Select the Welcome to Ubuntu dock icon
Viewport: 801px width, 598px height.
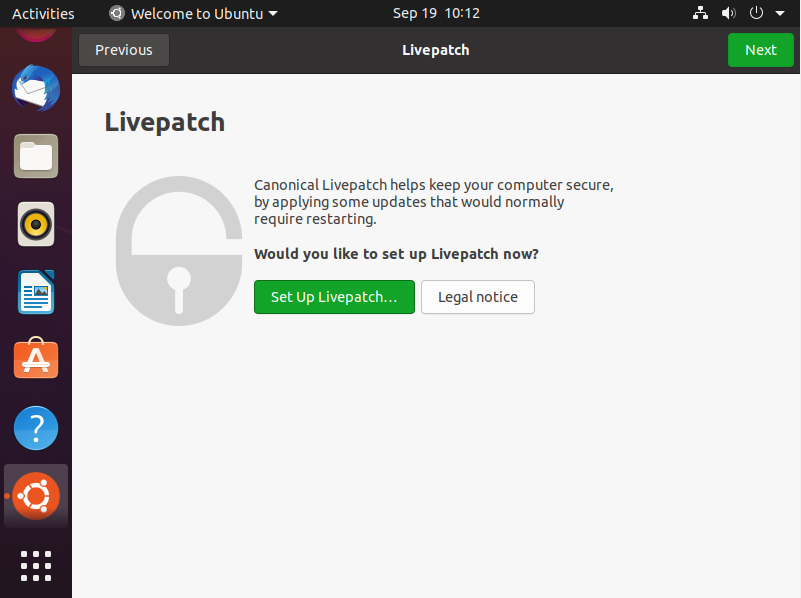tap(36, 496)
